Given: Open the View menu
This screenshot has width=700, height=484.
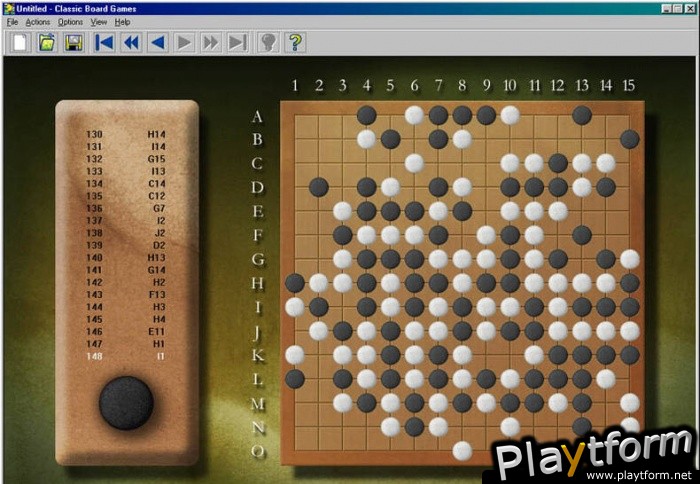Looking at the screenshot, I should (x=99, y=22).
